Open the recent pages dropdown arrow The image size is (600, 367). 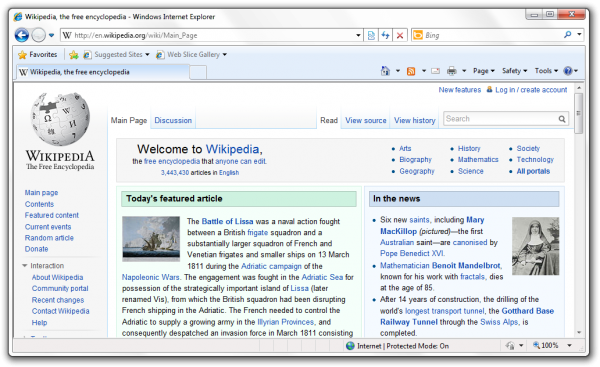51,36
